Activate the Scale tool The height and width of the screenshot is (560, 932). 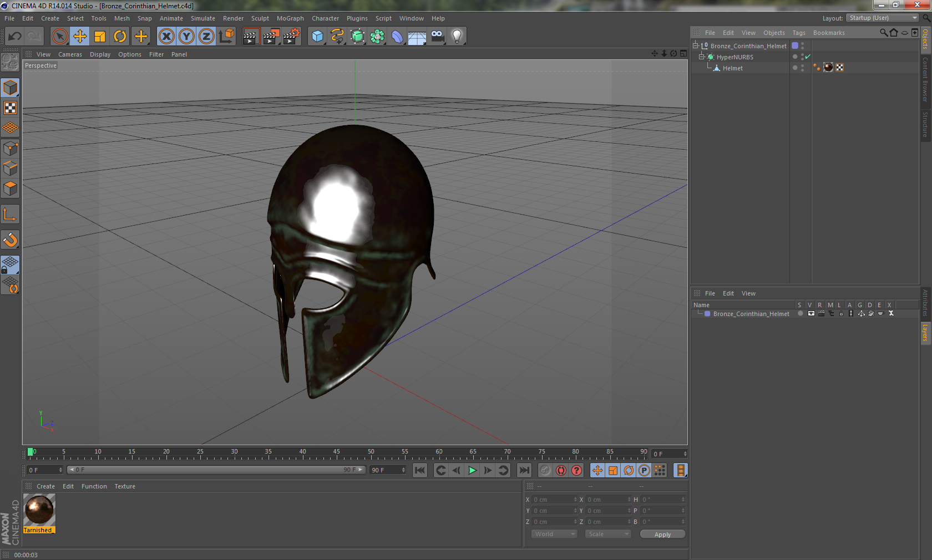(x=100, y=37)
